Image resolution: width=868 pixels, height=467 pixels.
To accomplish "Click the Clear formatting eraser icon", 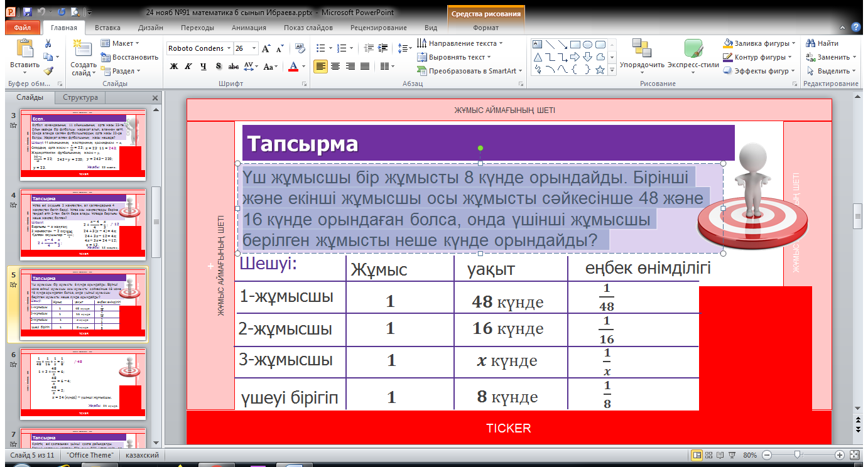I will point(300,48).
